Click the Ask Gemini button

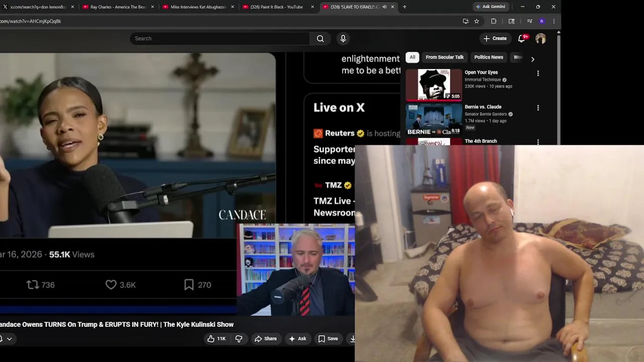click(491, 7)
